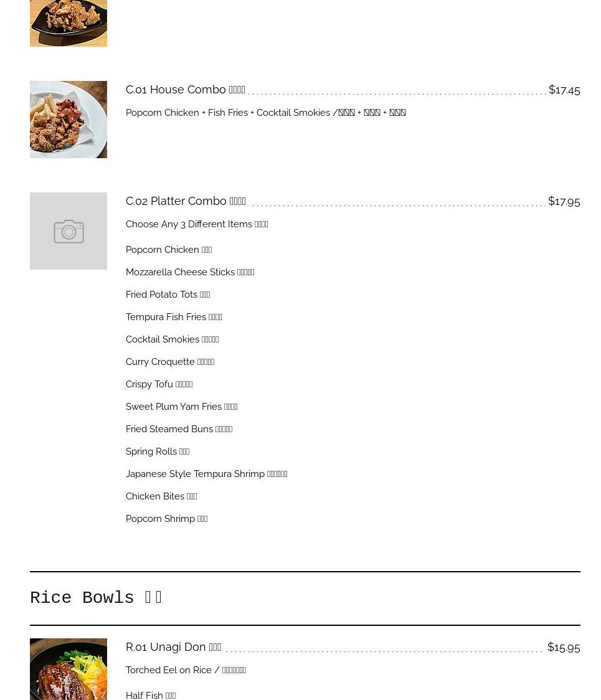Open the Unagi Don bowl photo
Image resolution: width=601 pixels, height=700 pixels.
pos(69,669)
